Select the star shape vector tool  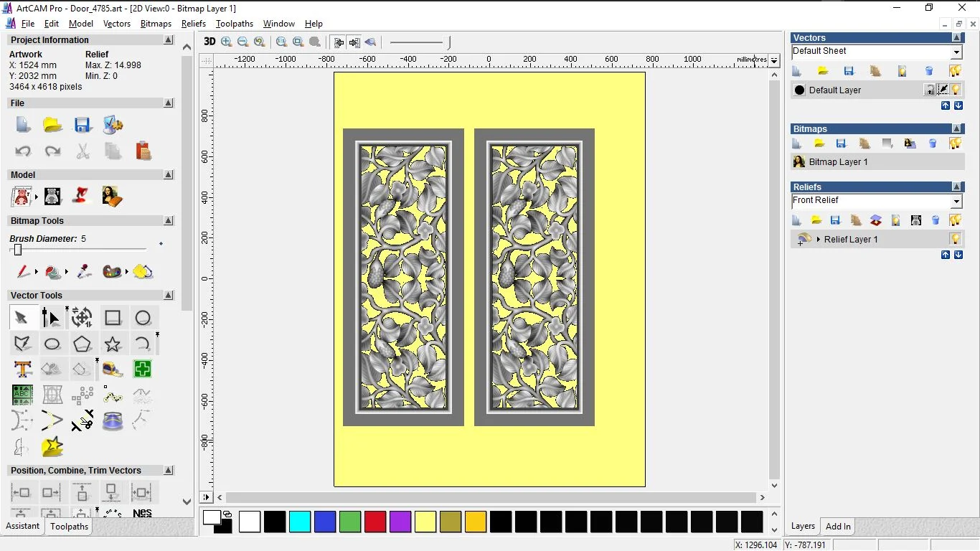[x=113, y=344]
